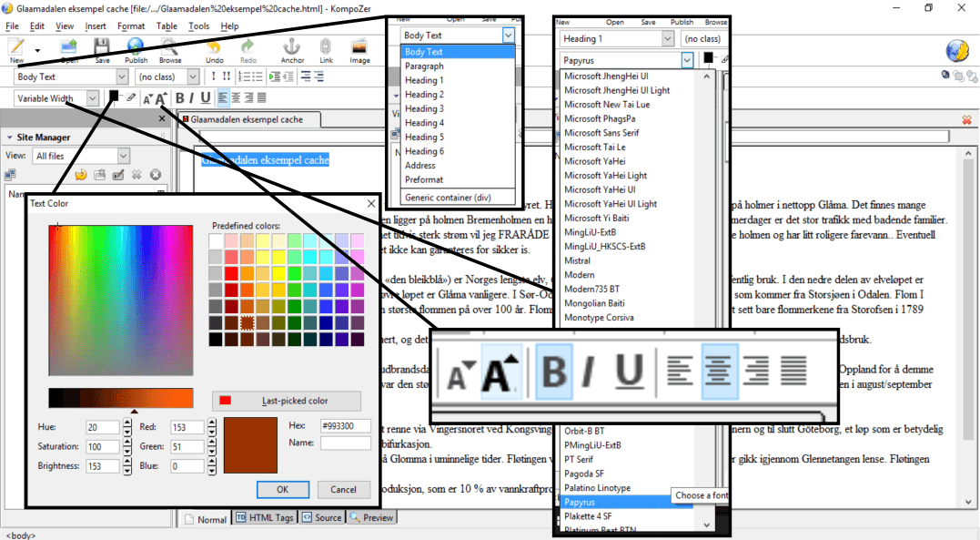
Task: Apply a numbered list from format toolbar
Action: [244, 77]
